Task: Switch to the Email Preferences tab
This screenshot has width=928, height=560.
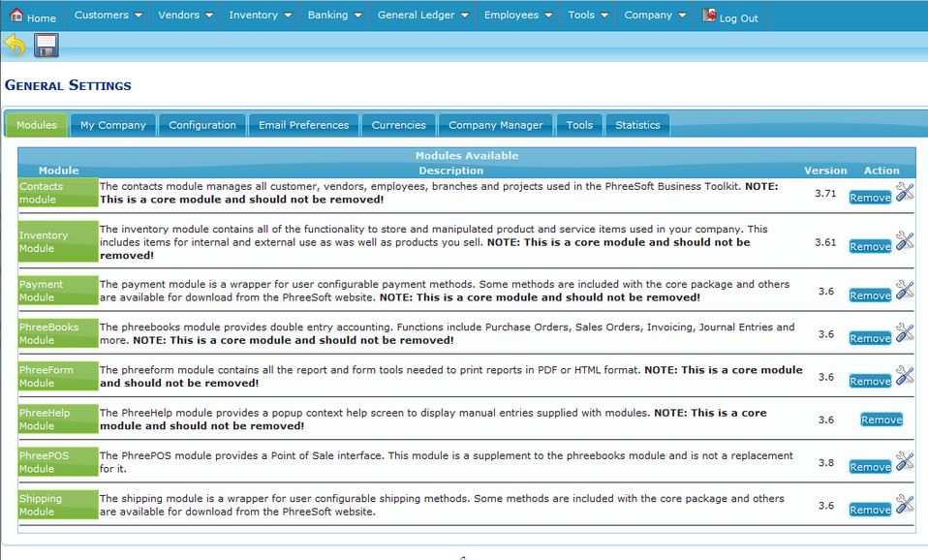Action: (x=303, y=125)
